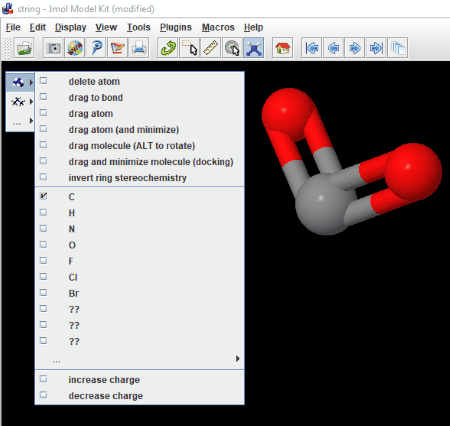The image size is (450, 426).
Task: Toggle the model kit icon
Action: point(254,48)
